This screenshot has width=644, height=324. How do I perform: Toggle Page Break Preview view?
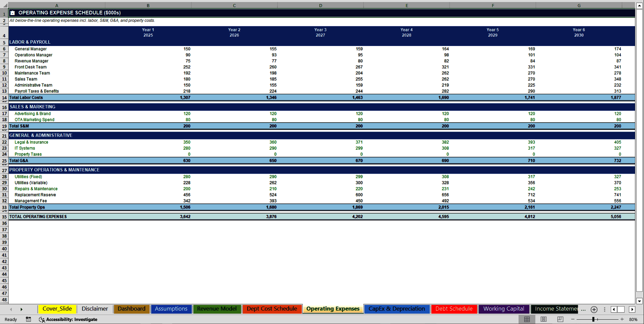tap(560, 319)
